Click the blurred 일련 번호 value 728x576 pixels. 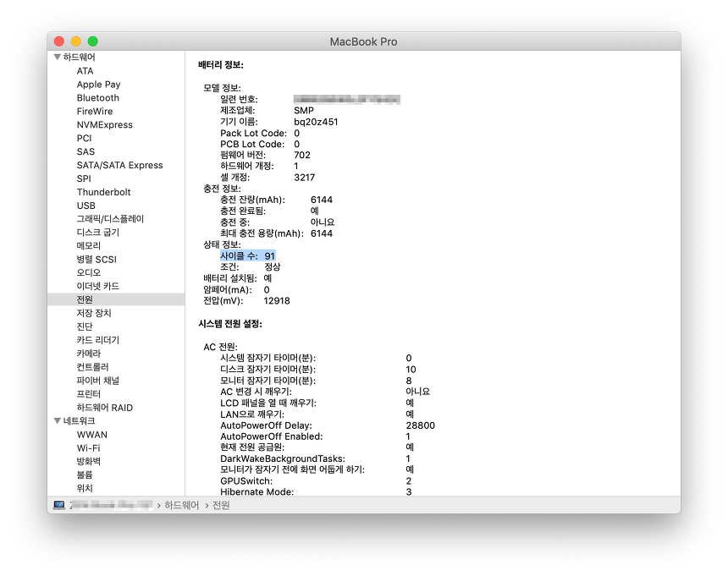(347, 99)
